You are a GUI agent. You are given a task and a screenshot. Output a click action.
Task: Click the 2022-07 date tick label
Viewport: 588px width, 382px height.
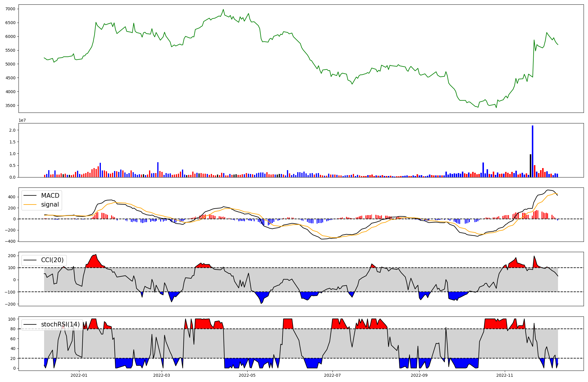point(333,375)
